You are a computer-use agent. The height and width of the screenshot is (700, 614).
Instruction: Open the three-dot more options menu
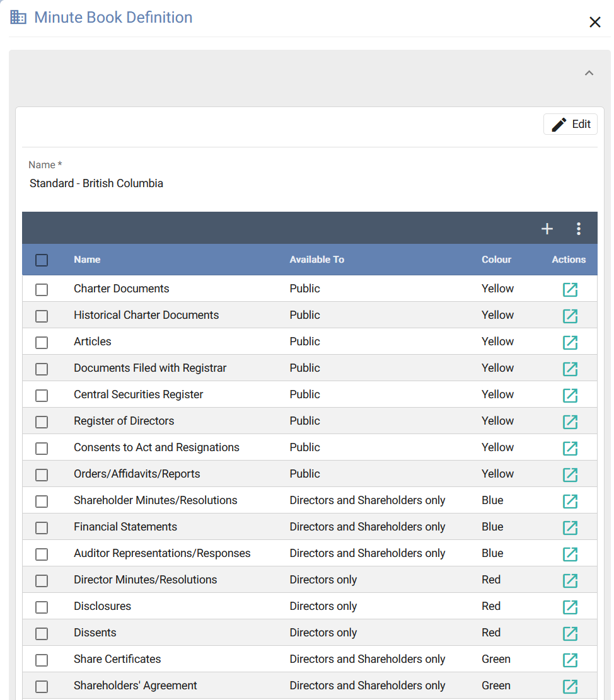(579, 229)
